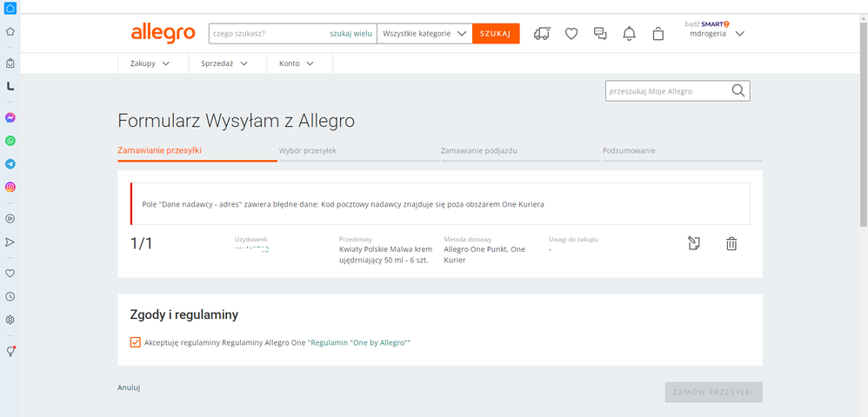Open sidebar bookmarks star icon
The height and width of the screenshot is (417, 868).
pyautogui.click(x=10, y=31)
